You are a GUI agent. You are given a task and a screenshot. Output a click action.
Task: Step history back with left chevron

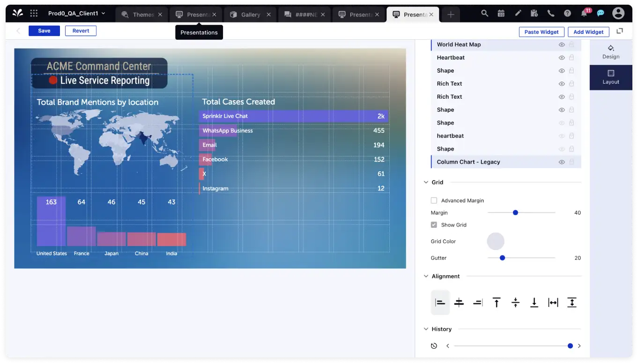448,346
